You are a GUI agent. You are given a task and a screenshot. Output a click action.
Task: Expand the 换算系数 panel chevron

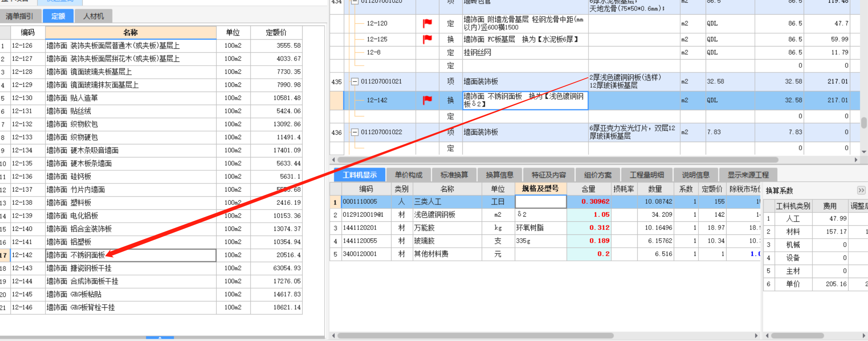tap(861, 190)
